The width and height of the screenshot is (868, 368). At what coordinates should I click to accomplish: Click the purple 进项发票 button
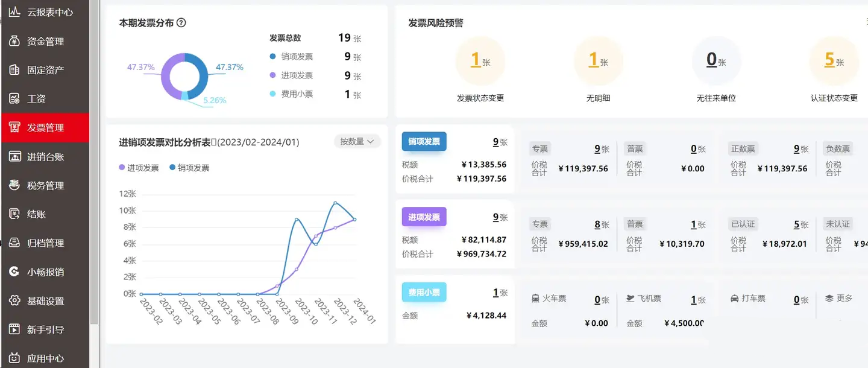(x=424, y=217)
